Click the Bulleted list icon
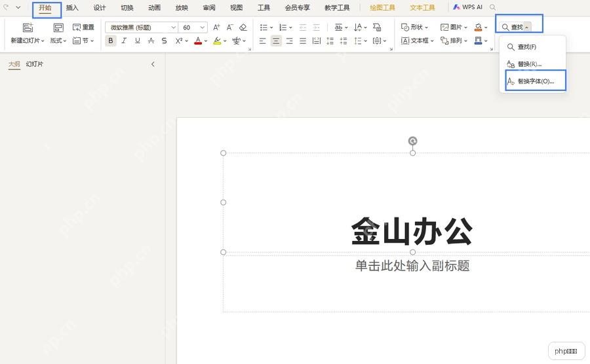 264,27
